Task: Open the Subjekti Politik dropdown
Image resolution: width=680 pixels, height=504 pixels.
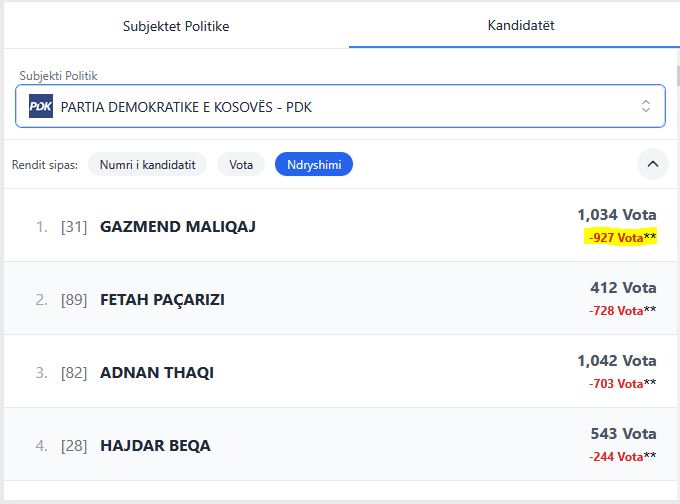Action: click(x=340, y=106)
